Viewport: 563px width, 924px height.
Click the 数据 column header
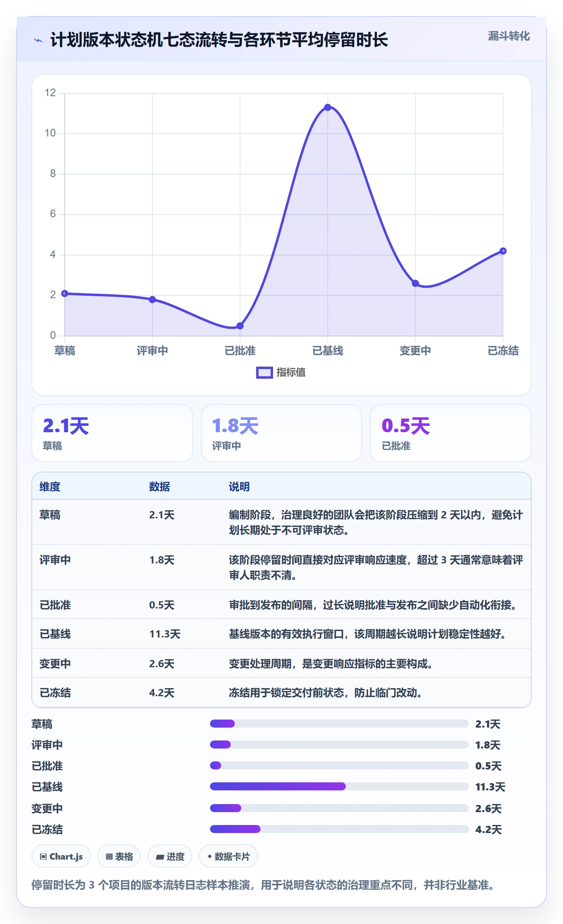click(x=160, y=487)
